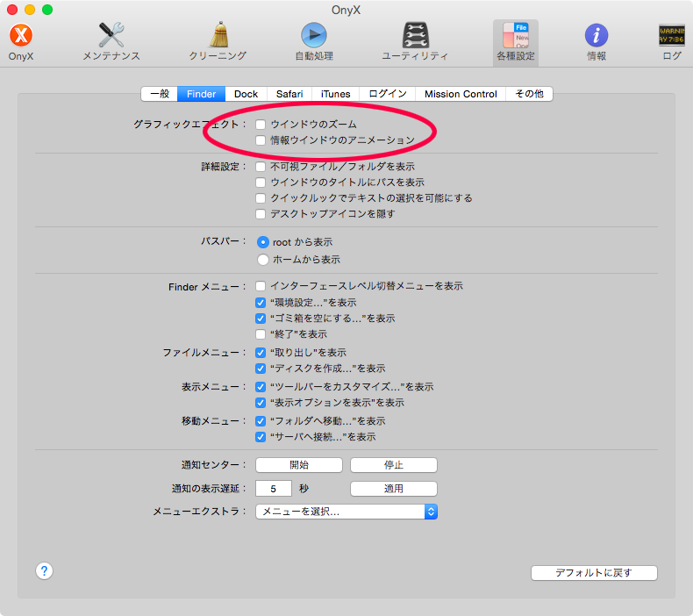The width and height of the screenshot is (693, 616).
Task: Uncheck “ゴミ箱を空にする...”を表示 checkbox
Action: point(261,319)
